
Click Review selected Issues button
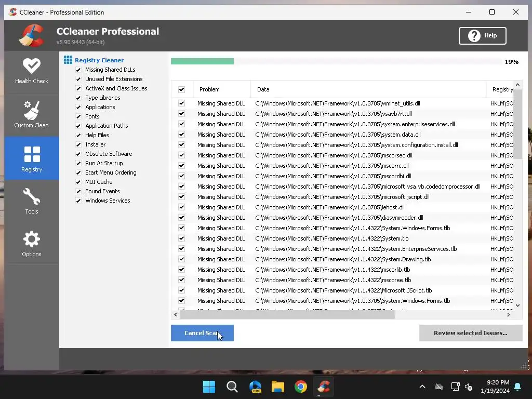[x=471, y=333]
